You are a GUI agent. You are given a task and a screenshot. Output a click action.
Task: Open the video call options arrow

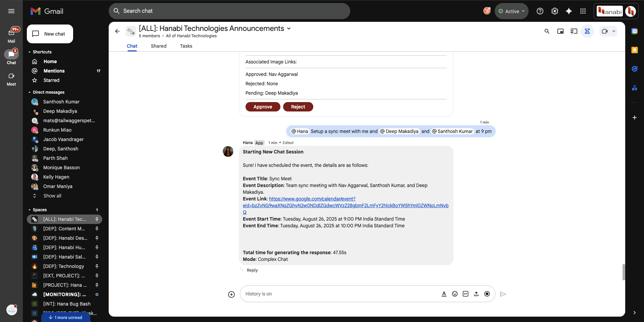coord(614,31)
